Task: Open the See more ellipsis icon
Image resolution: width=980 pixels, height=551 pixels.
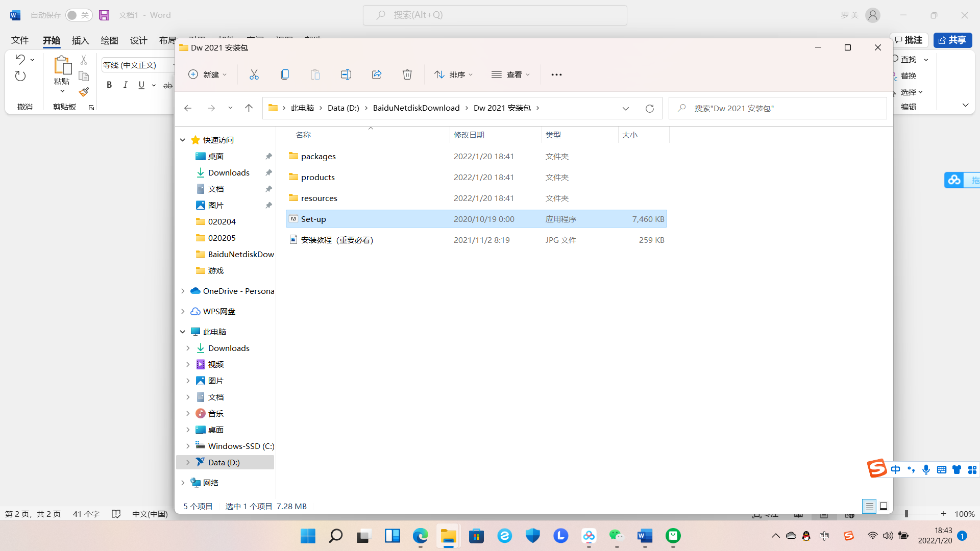Action: click(x=556, y=74)
